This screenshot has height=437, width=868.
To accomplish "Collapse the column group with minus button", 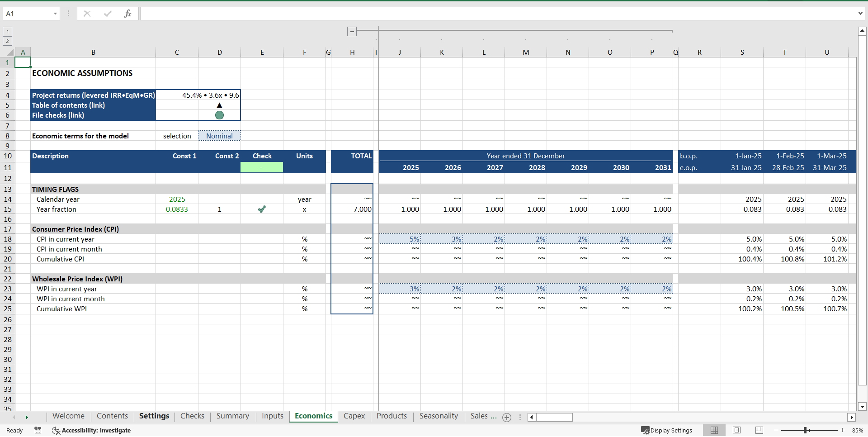I will tap(352, 31).
